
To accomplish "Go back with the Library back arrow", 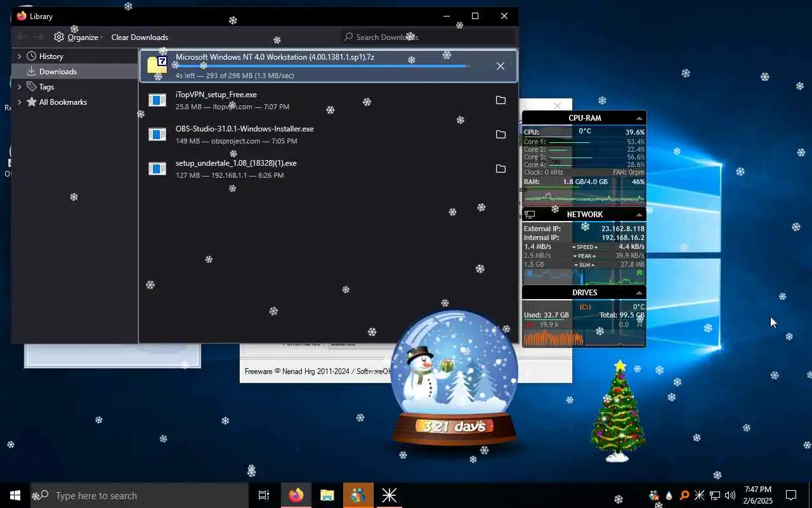I will coord(22,37).
